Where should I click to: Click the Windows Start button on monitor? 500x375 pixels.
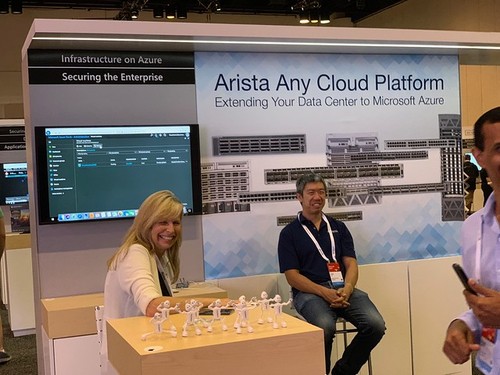point(53,219)
